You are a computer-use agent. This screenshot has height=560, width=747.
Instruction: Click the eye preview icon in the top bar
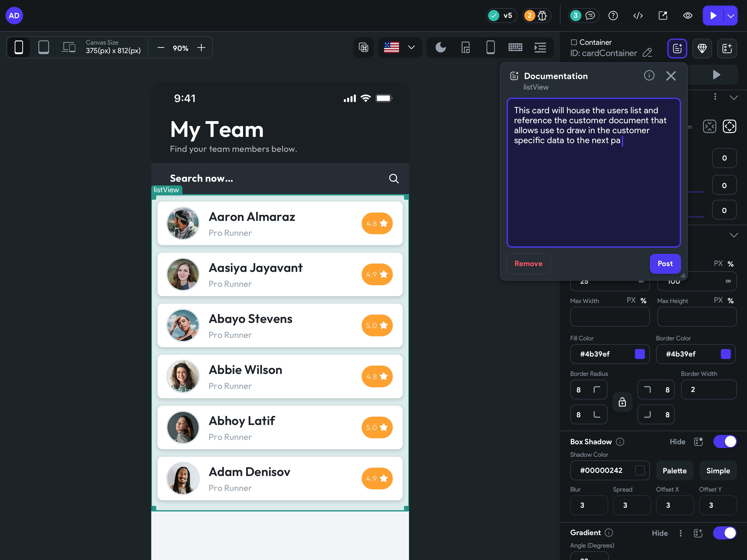click(688, 16)
